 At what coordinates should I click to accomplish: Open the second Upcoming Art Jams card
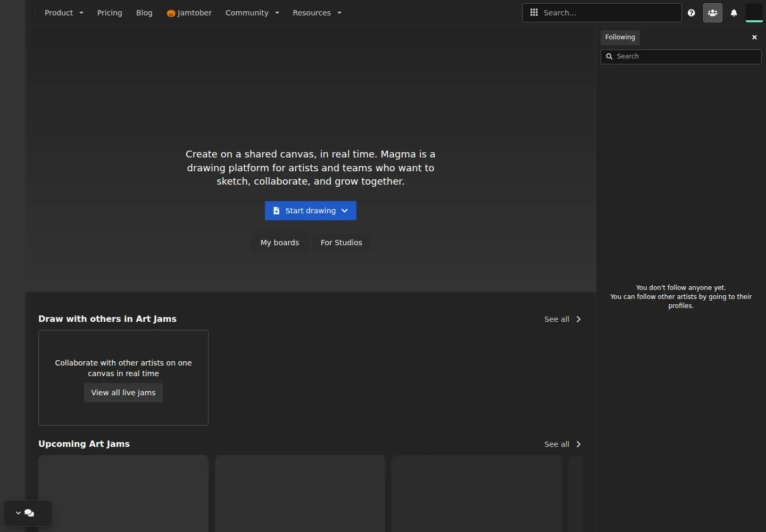pos(300,493)
